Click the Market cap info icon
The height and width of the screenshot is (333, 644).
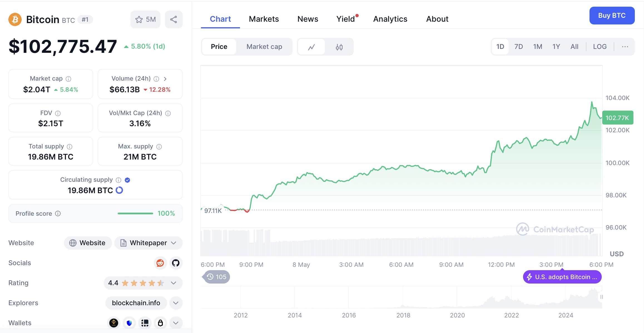point(68,79)
